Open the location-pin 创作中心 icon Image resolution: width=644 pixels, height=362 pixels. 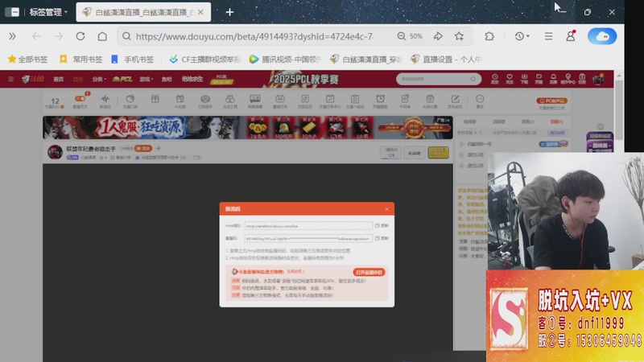[x=568, y=79]
